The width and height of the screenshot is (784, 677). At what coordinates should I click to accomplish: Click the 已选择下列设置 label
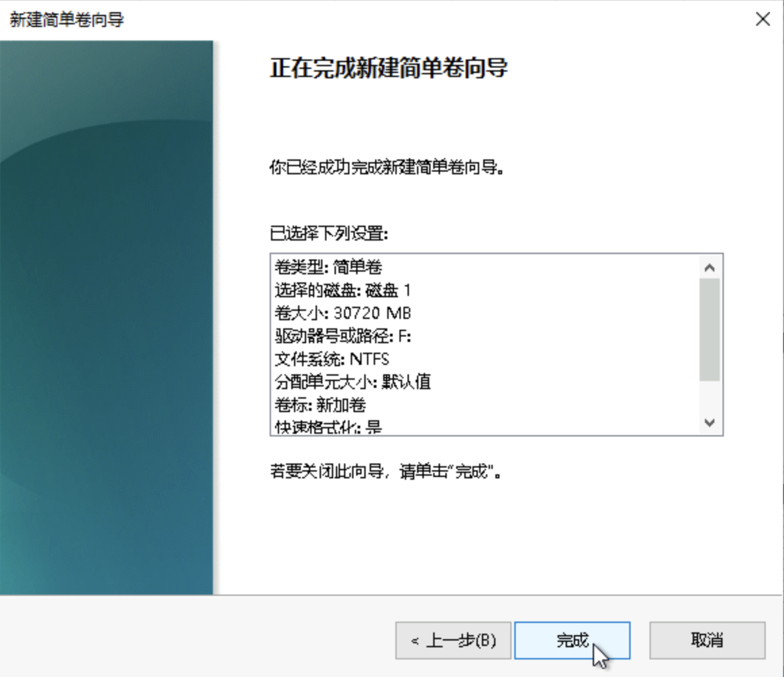[329, 233]
